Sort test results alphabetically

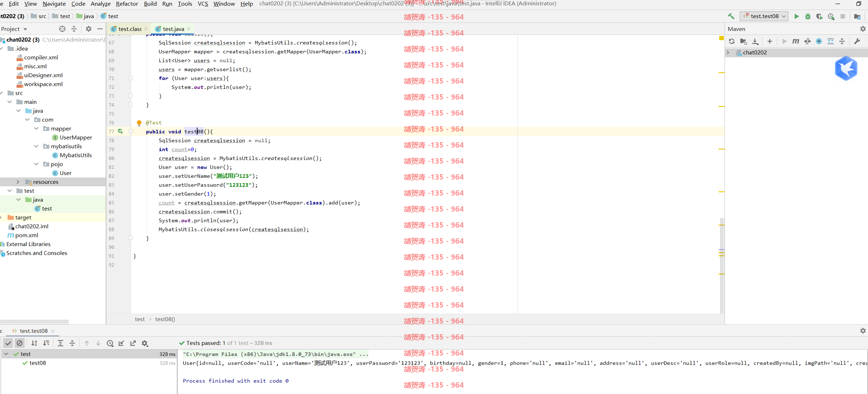(34, 343)
